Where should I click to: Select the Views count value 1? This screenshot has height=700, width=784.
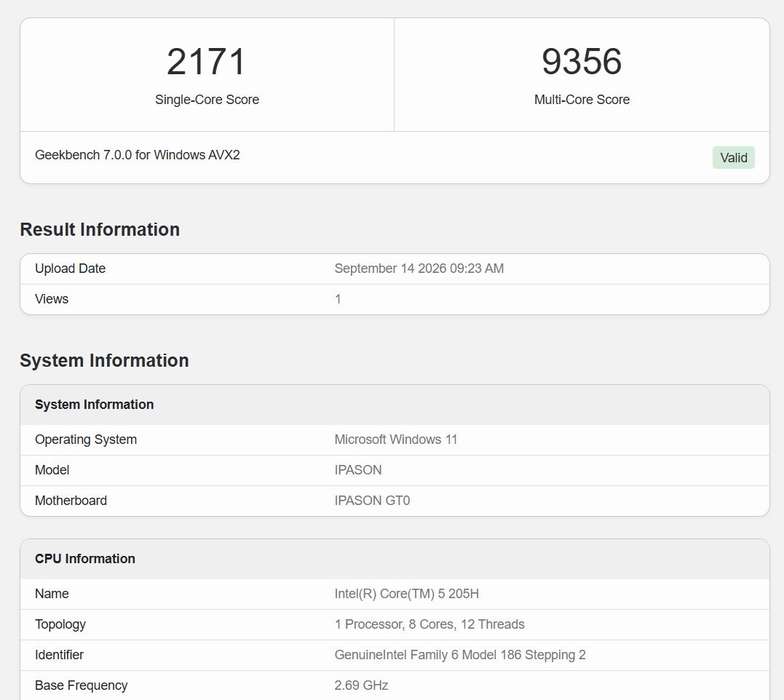click(x=338, y=299)
